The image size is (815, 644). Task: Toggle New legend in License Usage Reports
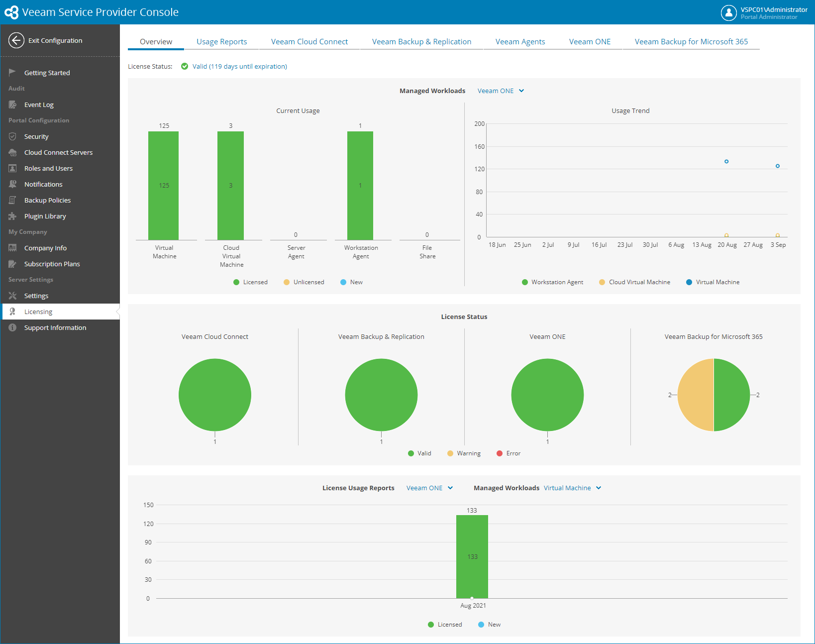coord(489,625)
